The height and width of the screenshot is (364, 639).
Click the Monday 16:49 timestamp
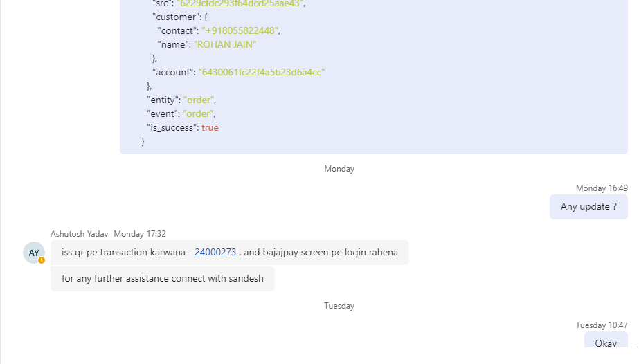pyautogui.click(x=602, y=188)
